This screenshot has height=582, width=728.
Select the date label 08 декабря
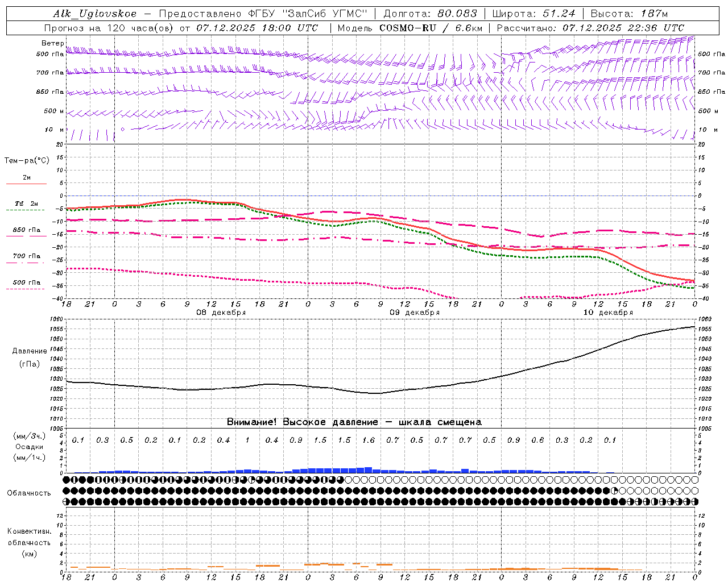point(221,313)
